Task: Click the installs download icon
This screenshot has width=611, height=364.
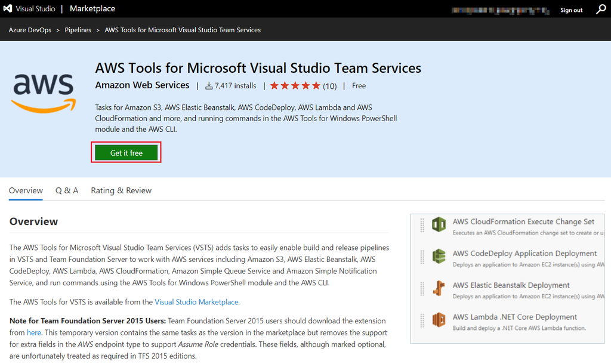Action: tap(209, 86)
